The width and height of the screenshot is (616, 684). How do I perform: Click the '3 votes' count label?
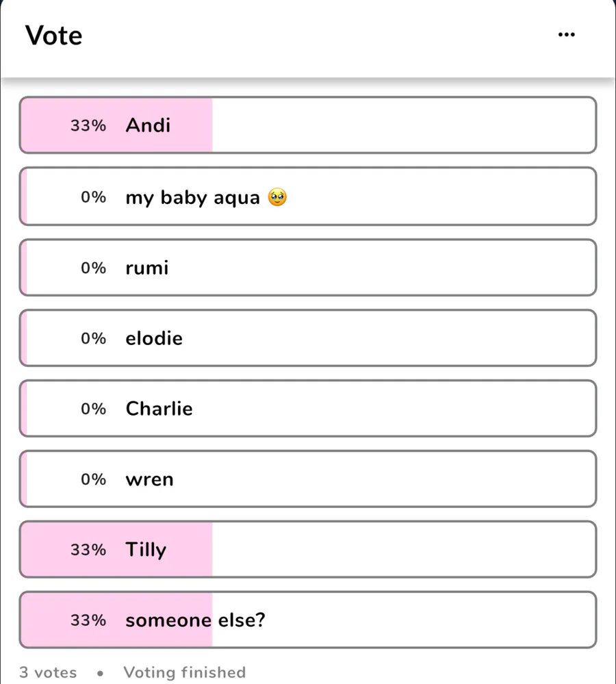[x=48, y=672]
